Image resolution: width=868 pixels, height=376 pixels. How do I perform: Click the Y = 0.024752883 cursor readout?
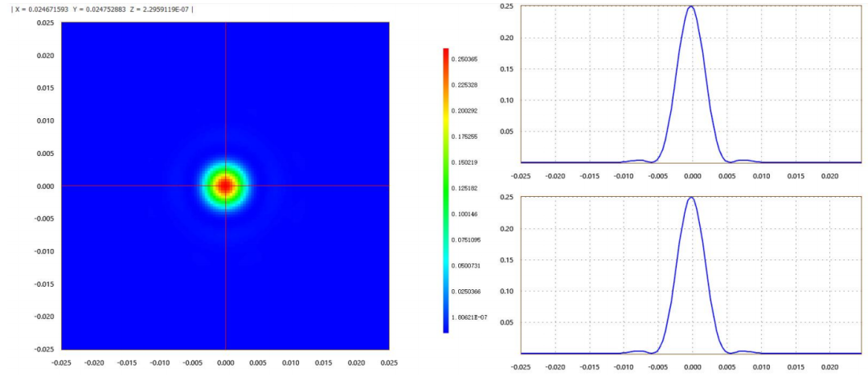(x=99, y=10)
